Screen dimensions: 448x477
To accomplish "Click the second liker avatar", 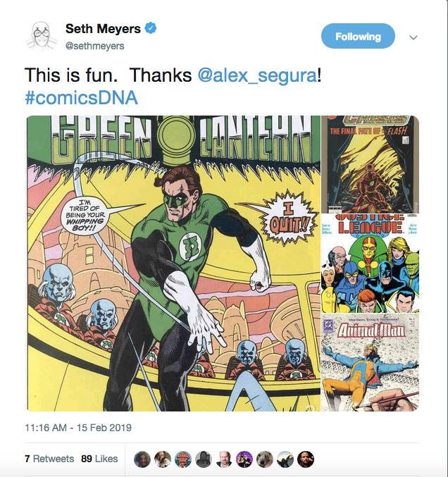I will tap(163, 459).
